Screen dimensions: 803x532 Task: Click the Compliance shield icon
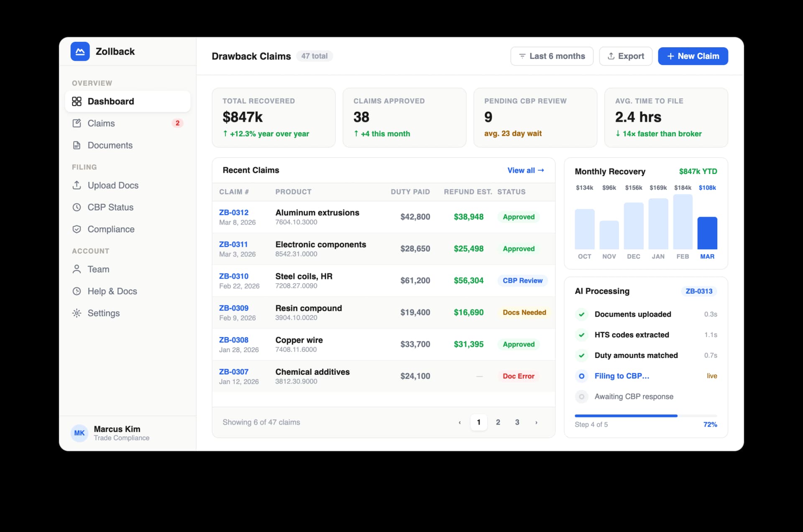tap(77, 229)
